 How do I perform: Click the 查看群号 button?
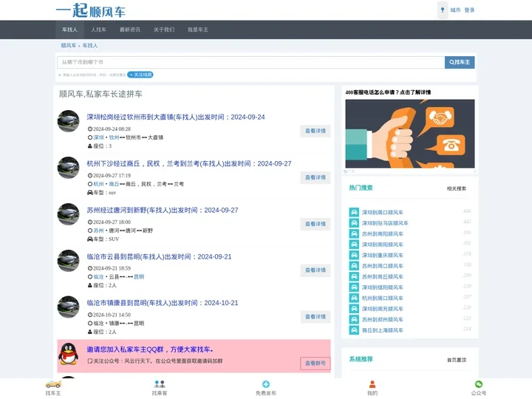click(x=316, y=364)
